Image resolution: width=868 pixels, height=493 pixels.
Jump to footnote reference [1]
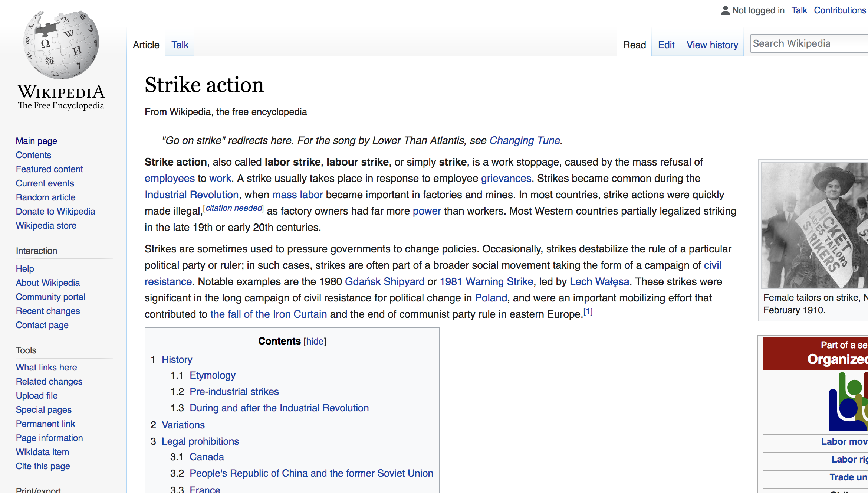point(588,311)
